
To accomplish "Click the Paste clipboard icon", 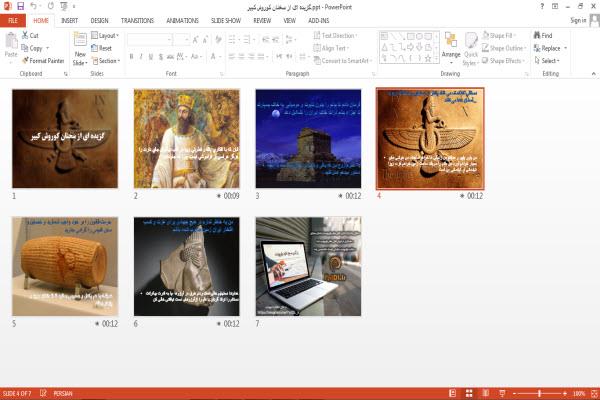I will 11,41.
